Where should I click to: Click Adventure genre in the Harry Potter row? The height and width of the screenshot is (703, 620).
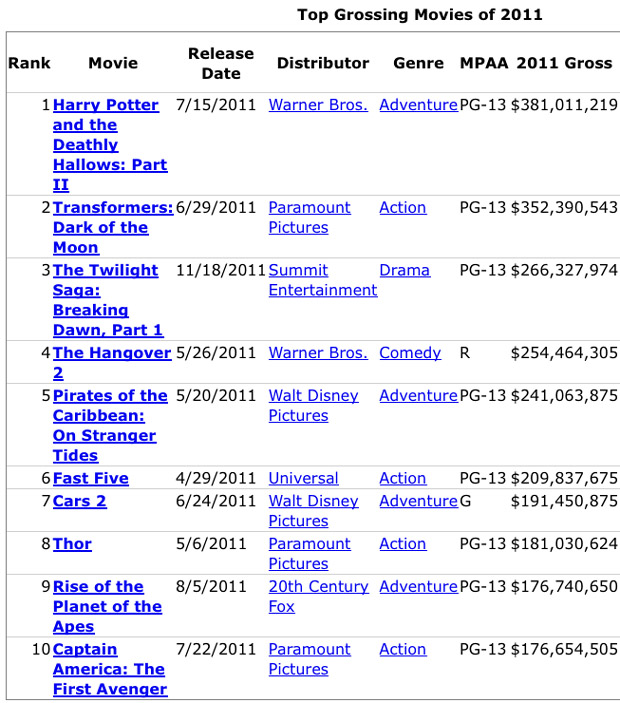coord(419,105)
